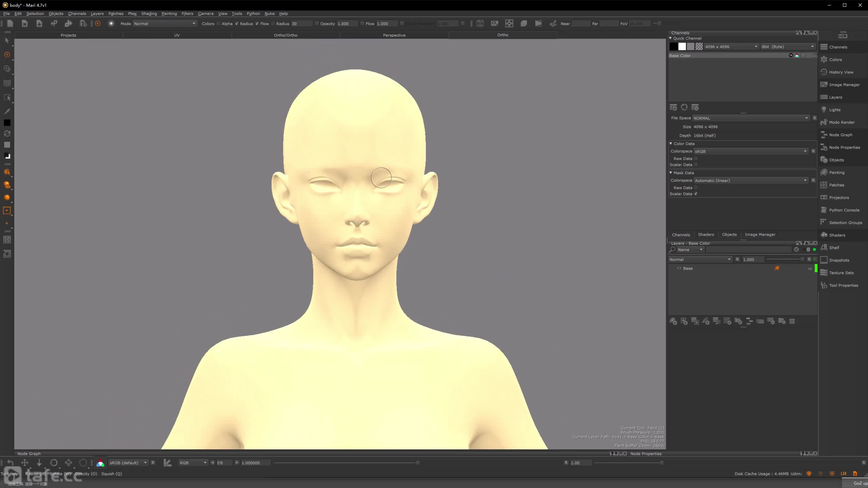Viewport: 868px width, 488px height.
Task: Click the RGB color management icon in bottom toolbar
Action: pos(100,463)
